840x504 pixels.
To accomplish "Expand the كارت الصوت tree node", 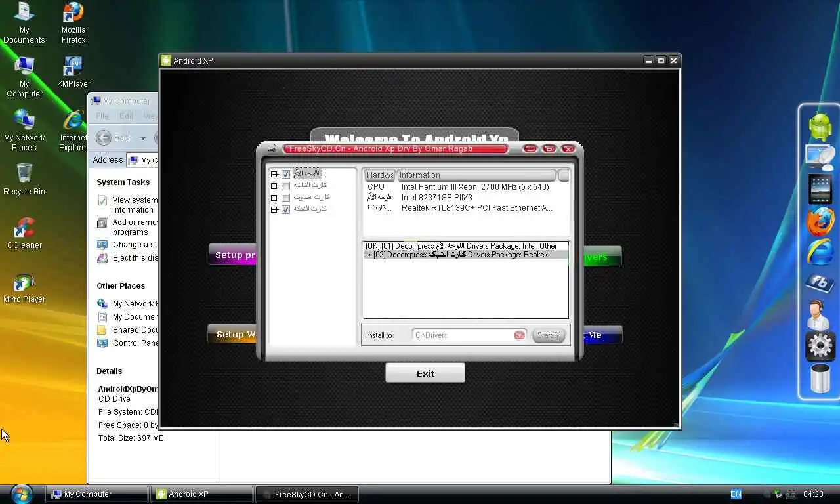I will point(274,198).
